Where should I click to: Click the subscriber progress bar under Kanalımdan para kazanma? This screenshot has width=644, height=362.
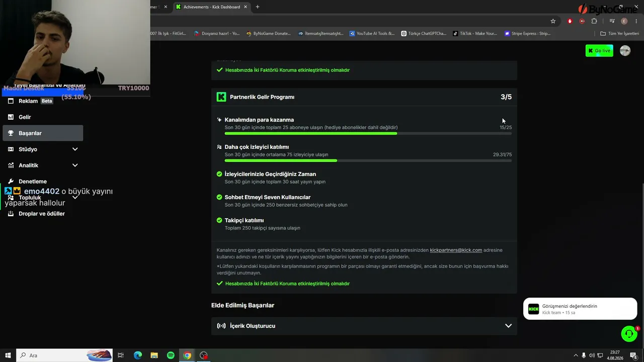[368, 134]
